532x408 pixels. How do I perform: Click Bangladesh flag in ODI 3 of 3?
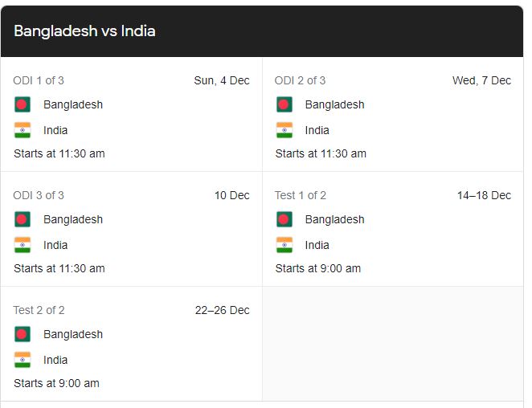click(23, 219)
